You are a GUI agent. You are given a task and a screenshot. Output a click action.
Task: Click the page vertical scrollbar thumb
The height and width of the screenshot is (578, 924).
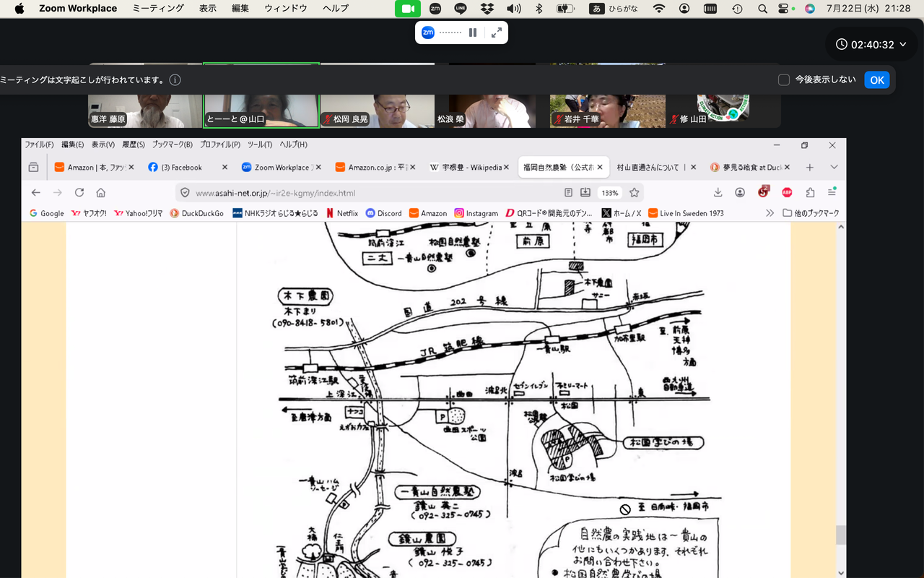(x=840, y=535)
